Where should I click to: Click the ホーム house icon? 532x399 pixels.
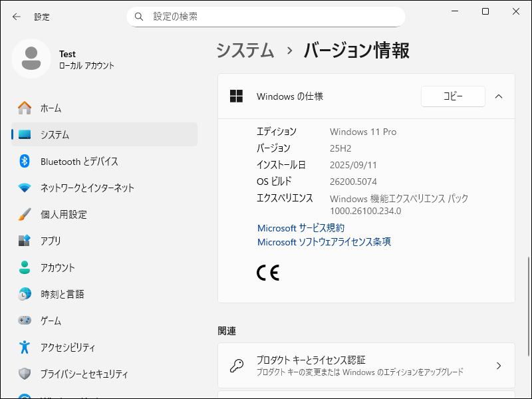coord(25,108)
